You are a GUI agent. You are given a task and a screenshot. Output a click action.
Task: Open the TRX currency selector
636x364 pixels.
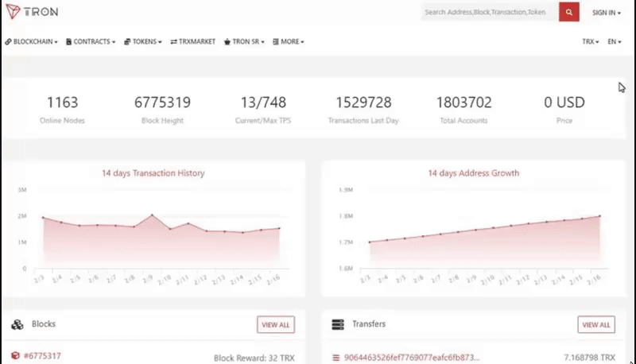(590, 42)
